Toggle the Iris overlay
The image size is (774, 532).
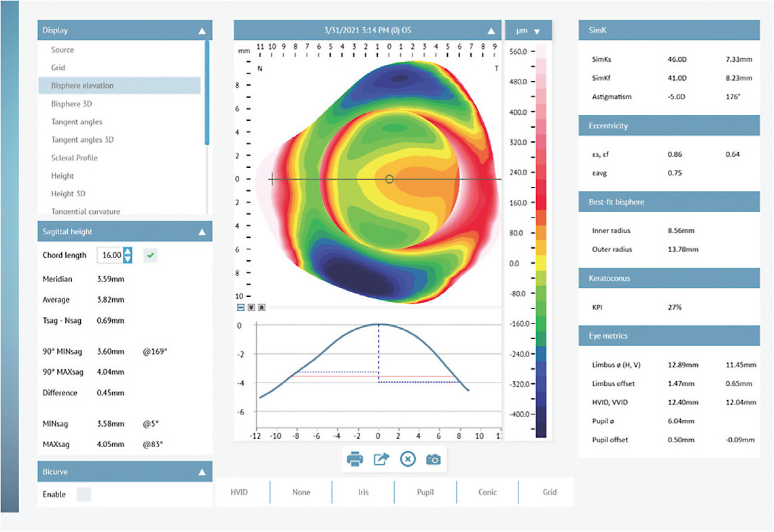[362, 492]
